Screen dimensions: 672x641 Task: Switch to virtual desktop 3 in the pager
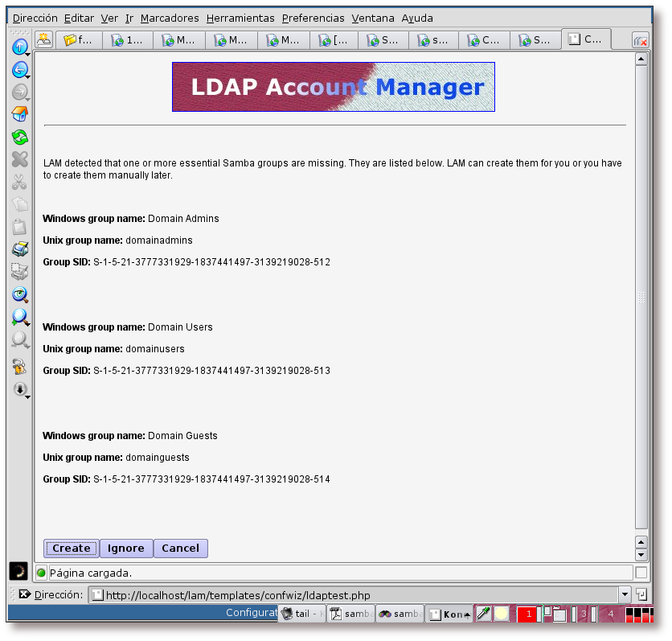tap(584, 614)
